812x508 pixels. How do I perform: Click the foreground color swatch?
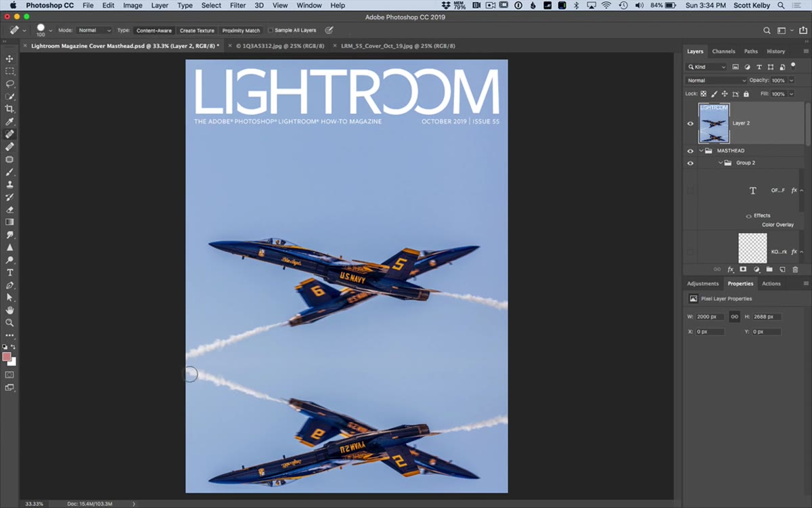pos(7,357)
